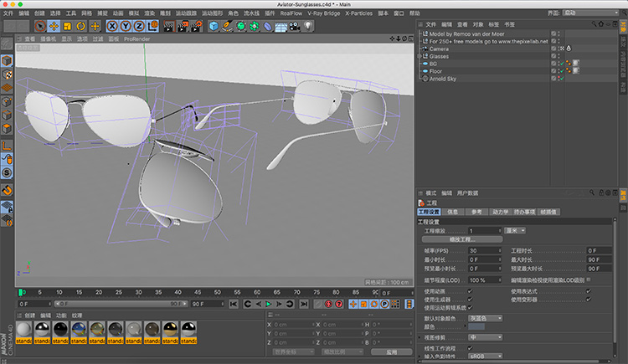The image size is (628, 364).
Task: Open the spline Pen tool
Action: pyautogui.click(x=227, y=27)
